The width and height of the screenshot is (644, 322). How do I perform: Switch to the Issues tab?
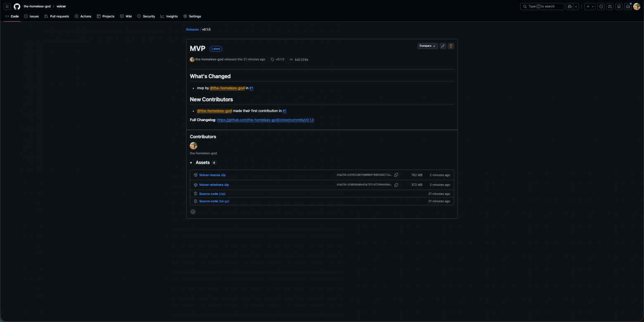[31, 17]
